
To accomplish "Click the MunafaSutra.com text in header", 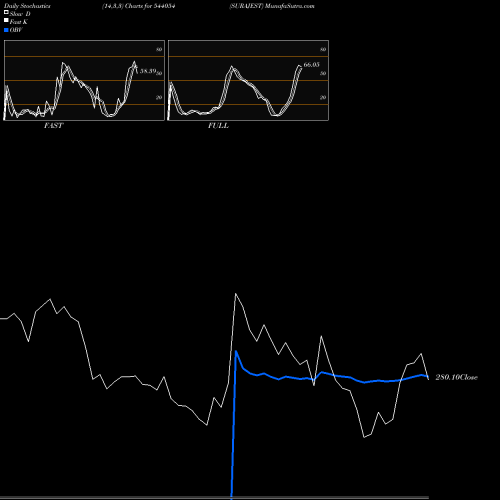I will point(289,6).
